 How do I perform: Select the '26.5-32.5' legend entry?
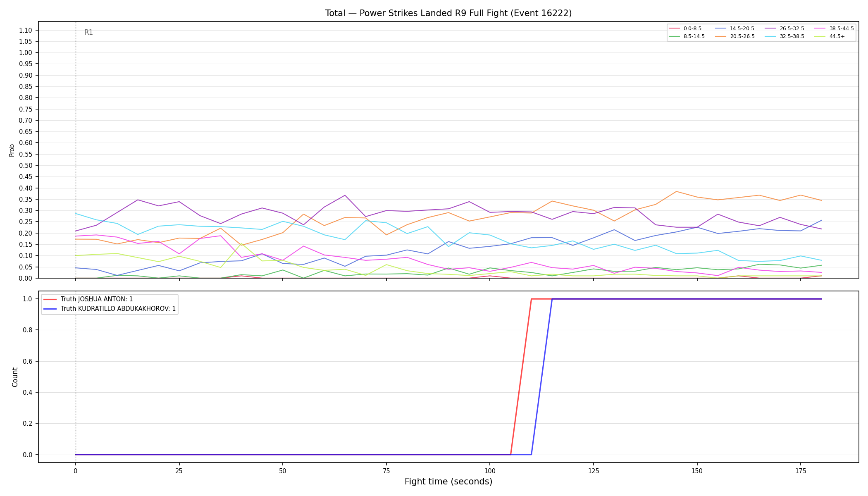[785, 29]
